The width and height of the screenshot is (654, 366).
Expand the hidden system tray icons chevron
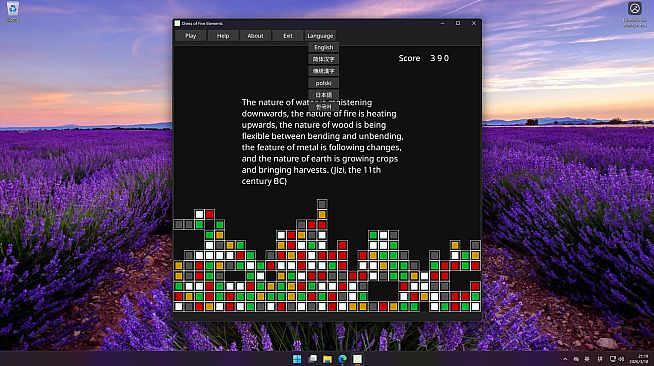565,359
